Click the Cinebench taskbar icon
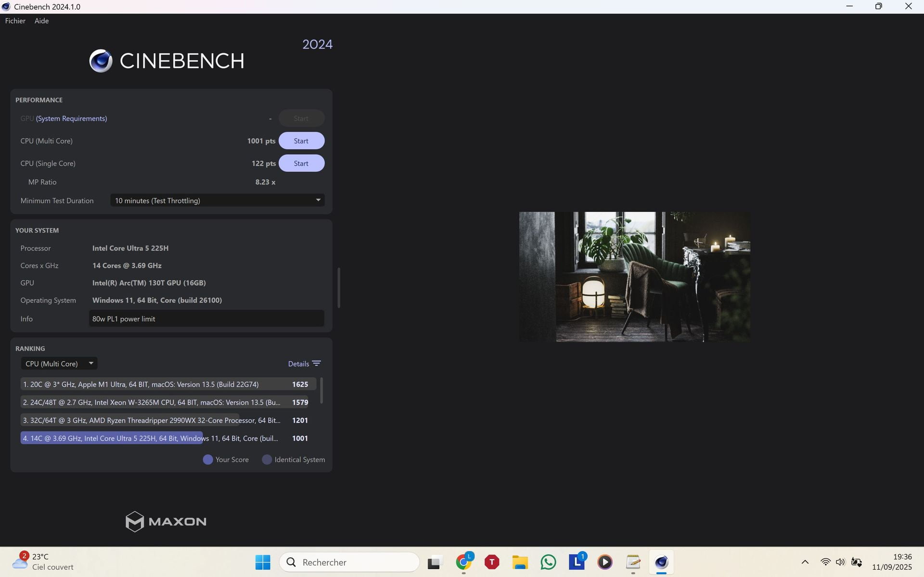The image size is (924, 577). click(661, 562)
